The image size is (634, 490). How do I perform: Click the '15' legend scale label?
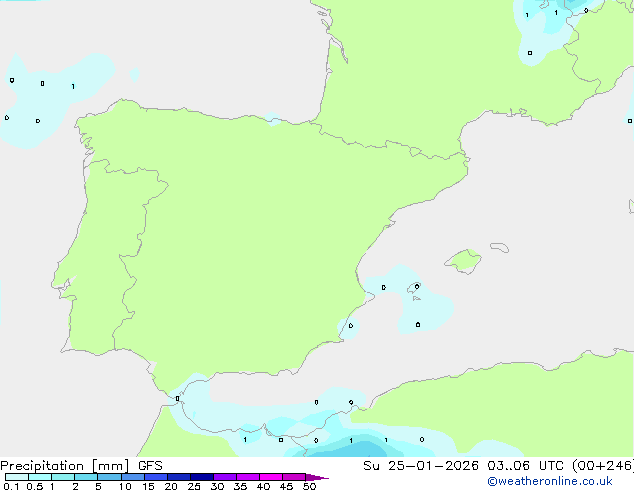coord(148,486)
